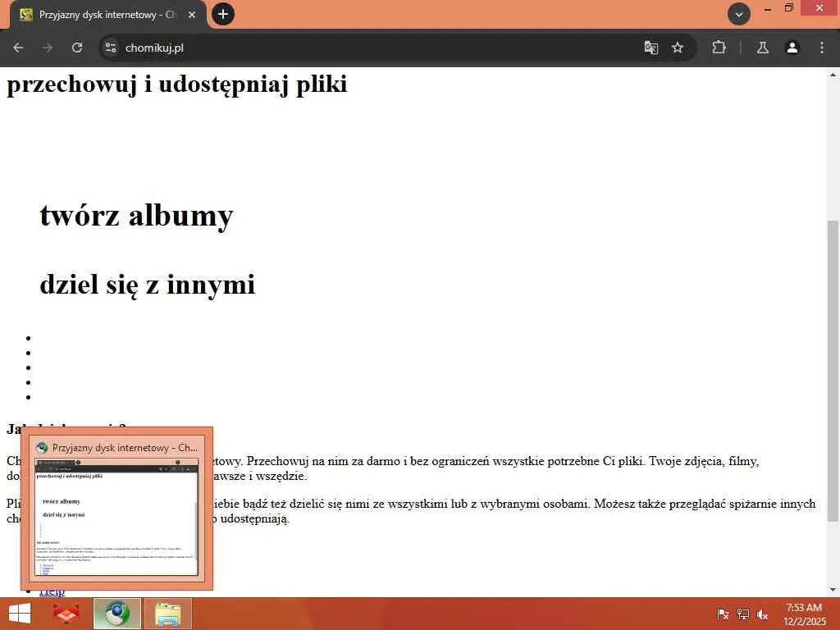Expand the tab search dropdown arrow
840x630 pixels.
739,15
